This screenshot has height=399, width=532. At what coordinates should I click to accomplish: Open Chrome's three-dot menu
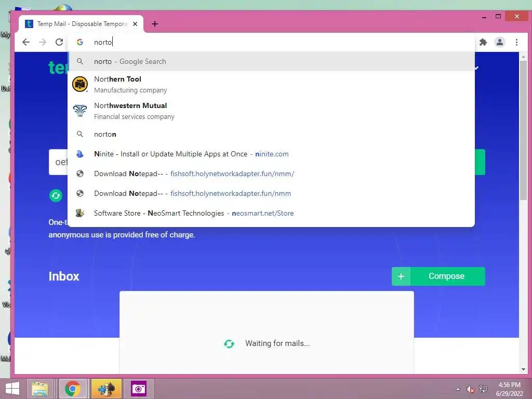click(x=516, y=42)
